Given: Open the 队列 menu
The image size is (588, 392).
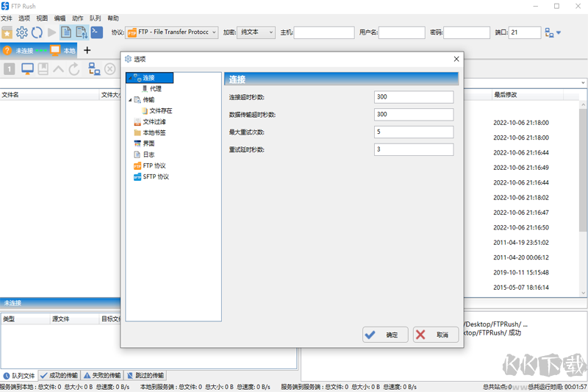Looking at the screenshot, I should pyautogui.click(x=96, y=18).
